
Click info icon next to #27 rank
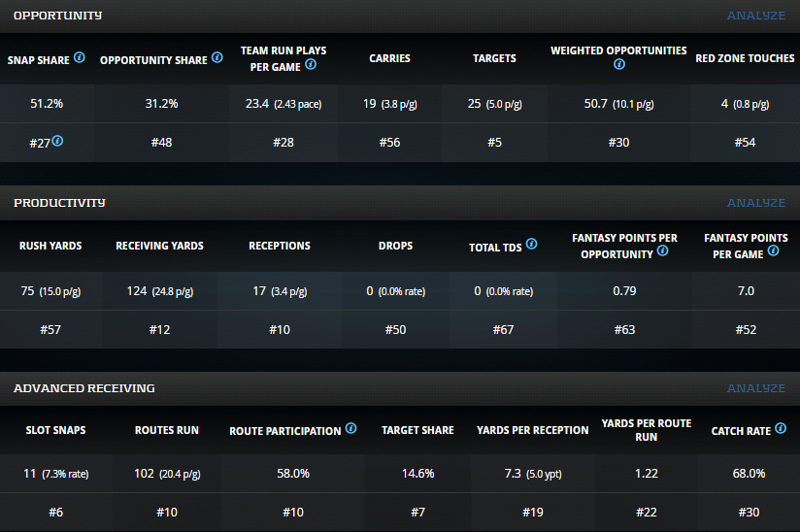(58, 141)
